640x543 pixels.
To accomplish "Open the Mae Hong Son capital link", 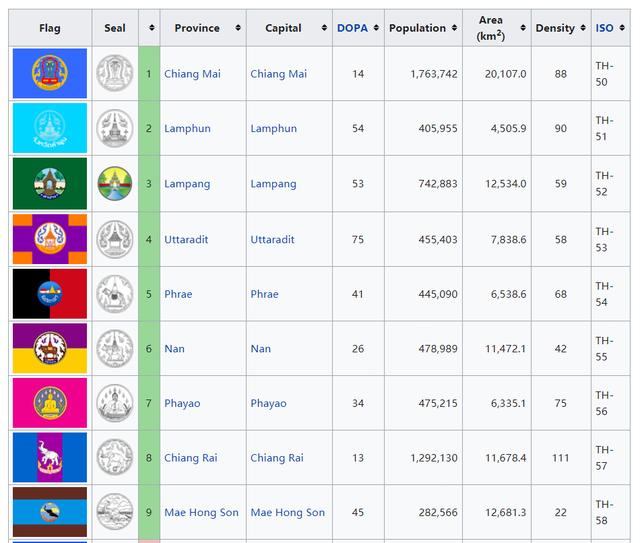I will pyautogui.click(x=287, y=512).
